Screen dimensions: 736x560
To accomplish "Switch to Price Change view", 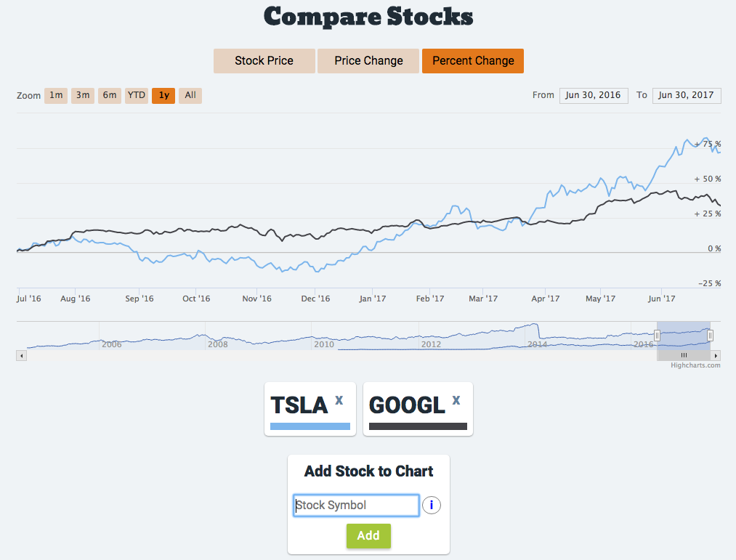I will 368,61.
